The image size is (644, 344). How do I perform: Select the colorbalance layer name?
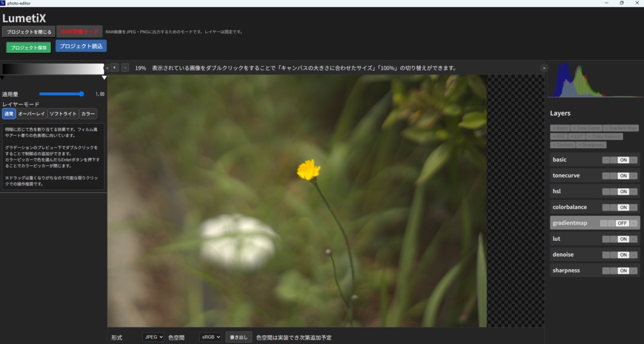pyautogui.click(x=570, y=208)
